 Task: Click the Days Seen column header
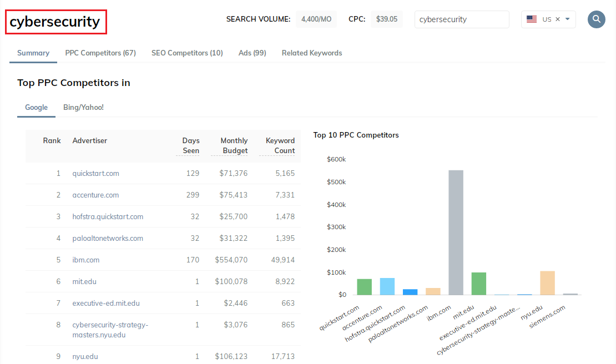click(x=190, y=146)
